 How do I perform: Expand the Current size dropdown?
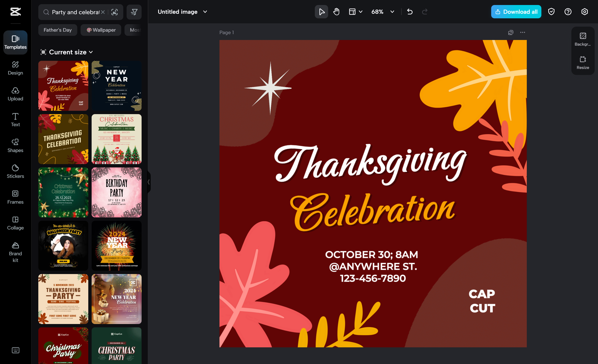click(x=67, y=52)
